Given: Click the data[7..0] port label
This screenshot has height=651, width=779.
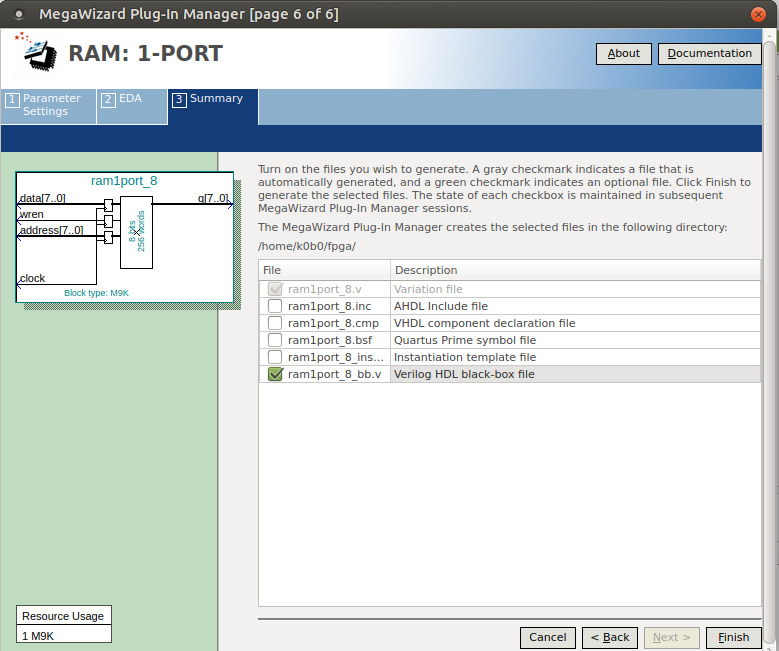Looking at the screenshot, I should point(43,198).
